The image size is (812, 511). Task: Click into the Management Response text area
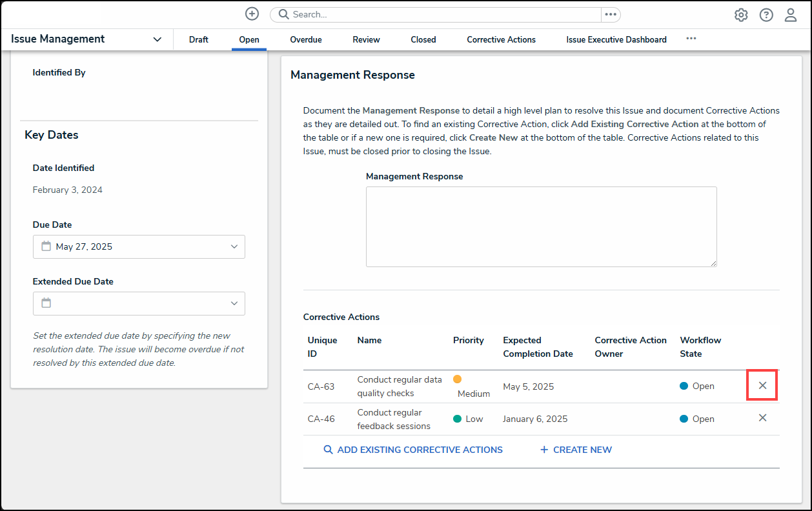pos(541,226)
